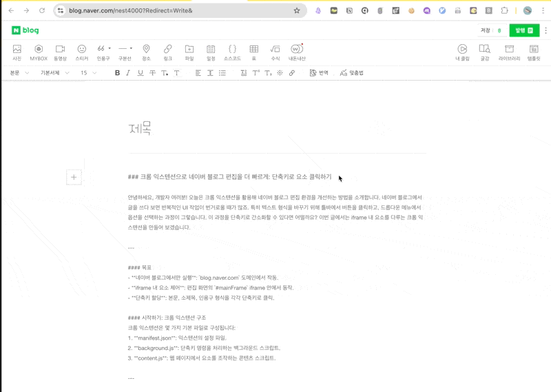This screenshot has height=392, width=551.
Task: Reload the browser page
Action: point(42,10)
